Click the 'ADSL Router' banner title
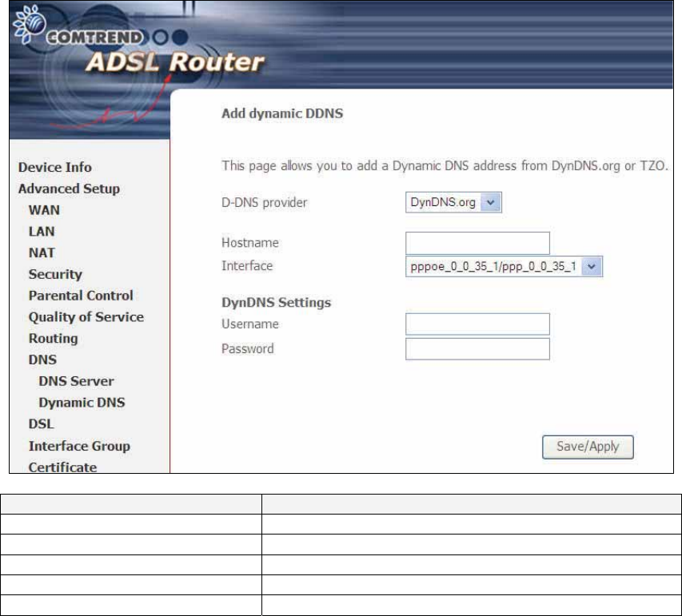 [175, 62]
